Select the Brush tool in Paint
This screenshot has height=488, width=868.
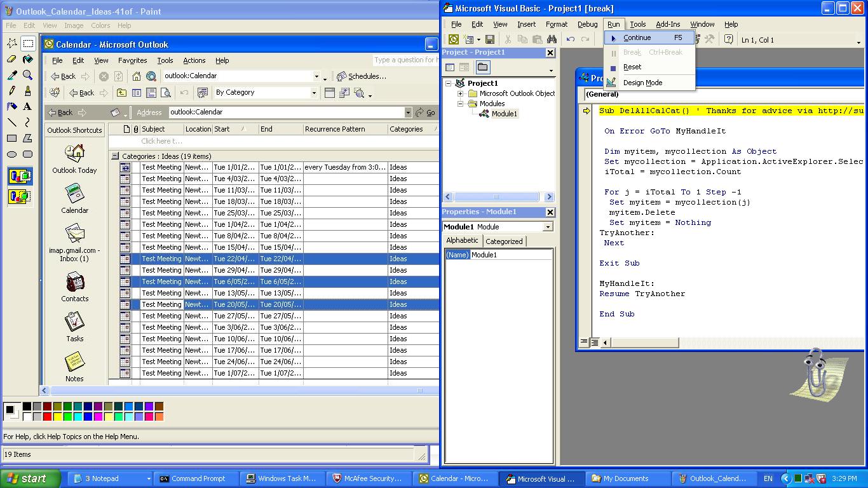28,91
